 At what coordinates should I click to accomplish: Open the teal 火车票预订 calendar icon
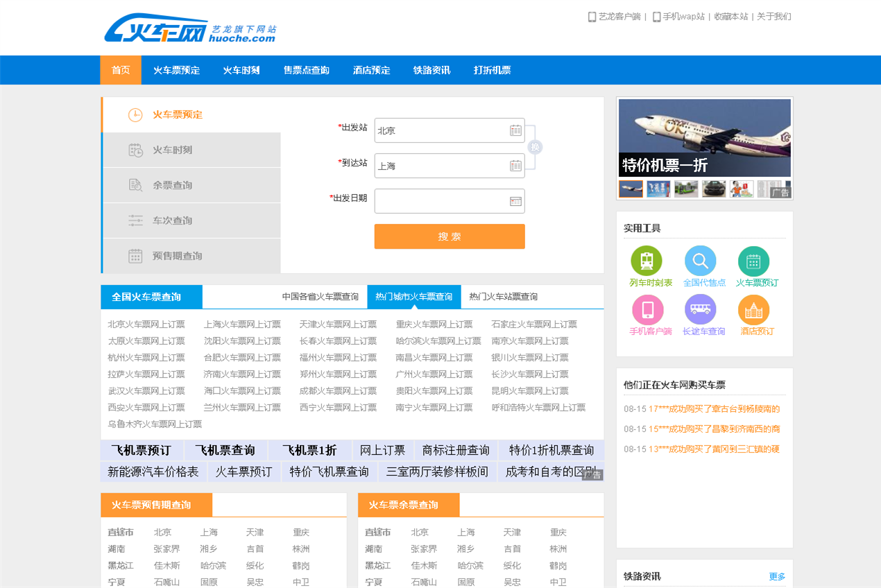click(x=753, y=261)
